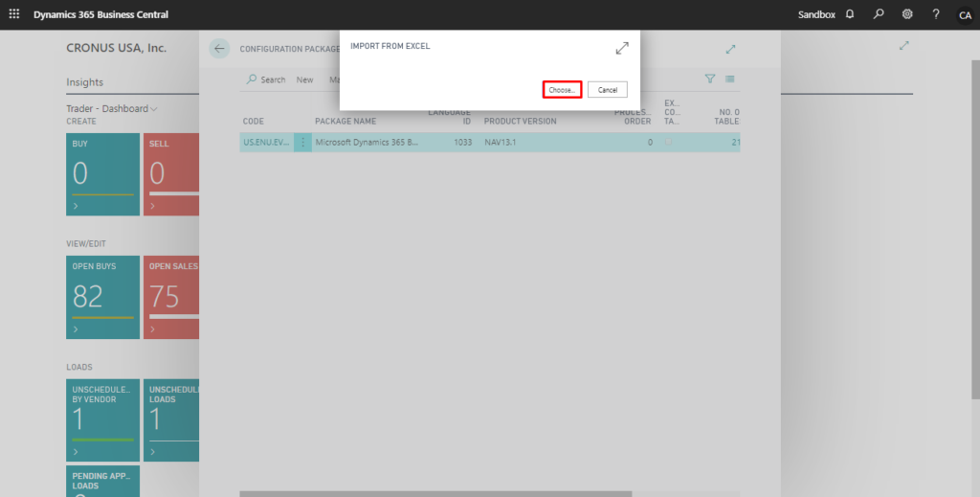Open the settings gear icon

907,13
